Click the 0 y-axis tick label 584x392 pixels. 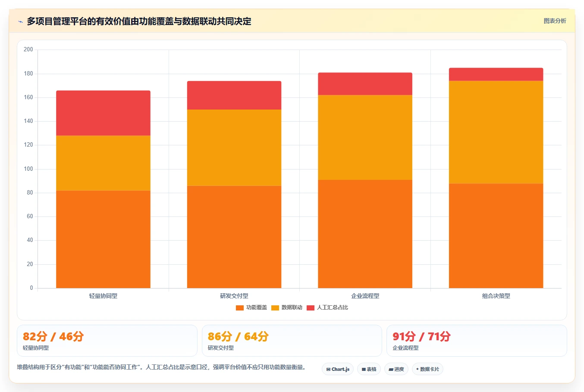tap(31, 288)
